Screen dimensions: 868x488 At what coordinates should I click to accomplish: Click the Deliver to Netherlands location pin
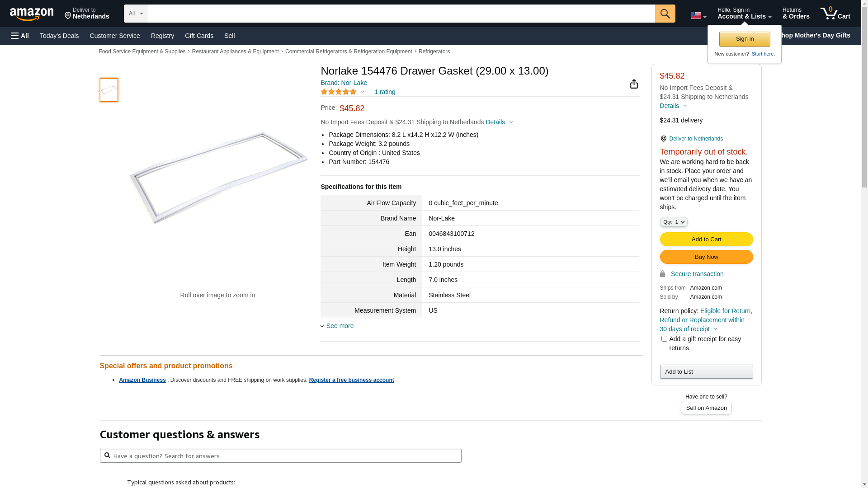[87, 14]
